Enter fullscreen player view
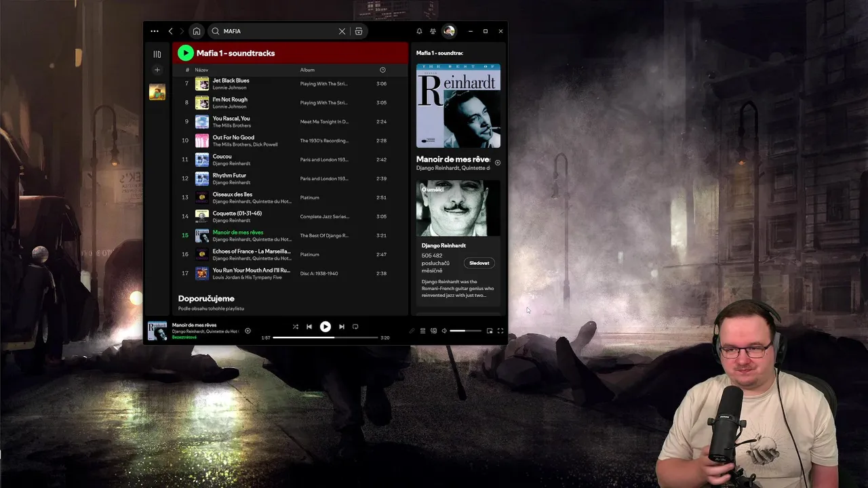 coord(500,331)
